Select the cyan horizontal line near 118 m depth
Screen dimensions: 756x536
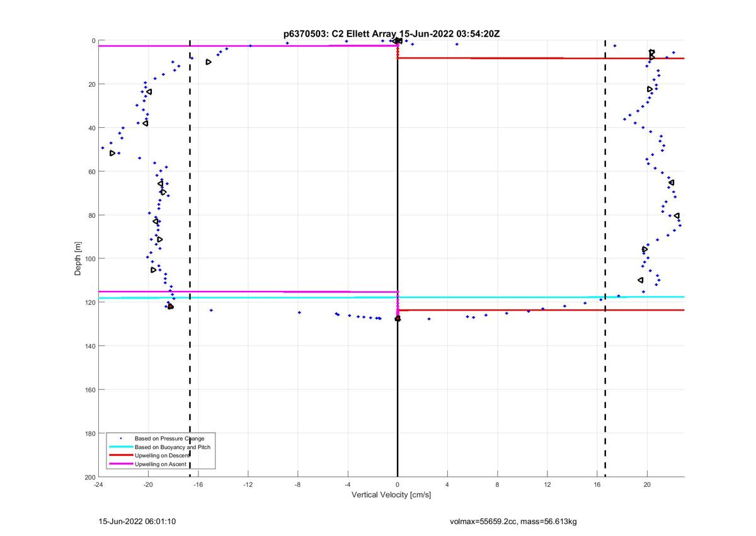[x=391, y=297]
